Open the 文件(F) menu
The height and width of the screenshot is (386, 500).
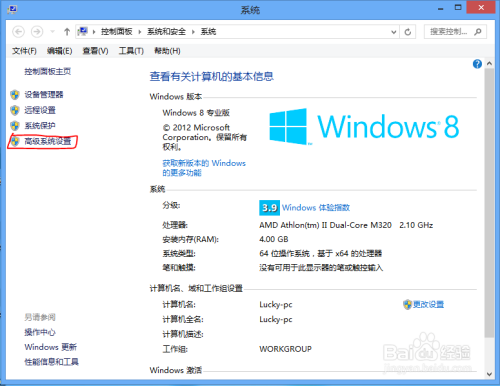pyautogui.click(x=24, y=51)
